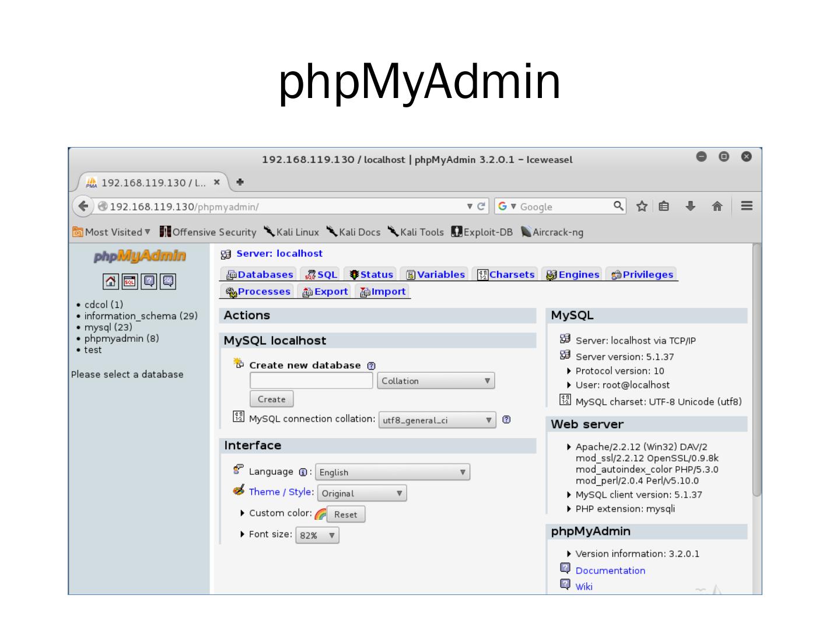Open the Processes tab

(258, 292)
